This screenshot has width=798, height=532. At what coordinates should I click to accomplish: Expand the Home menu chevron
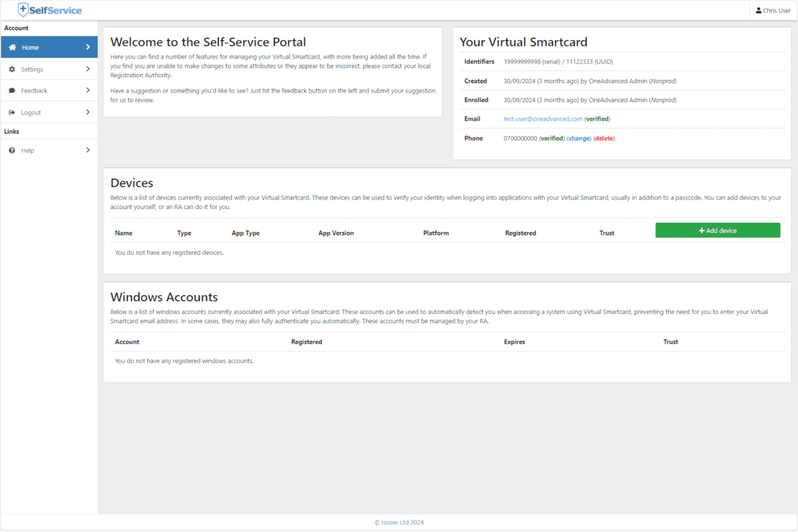(88, 47)
